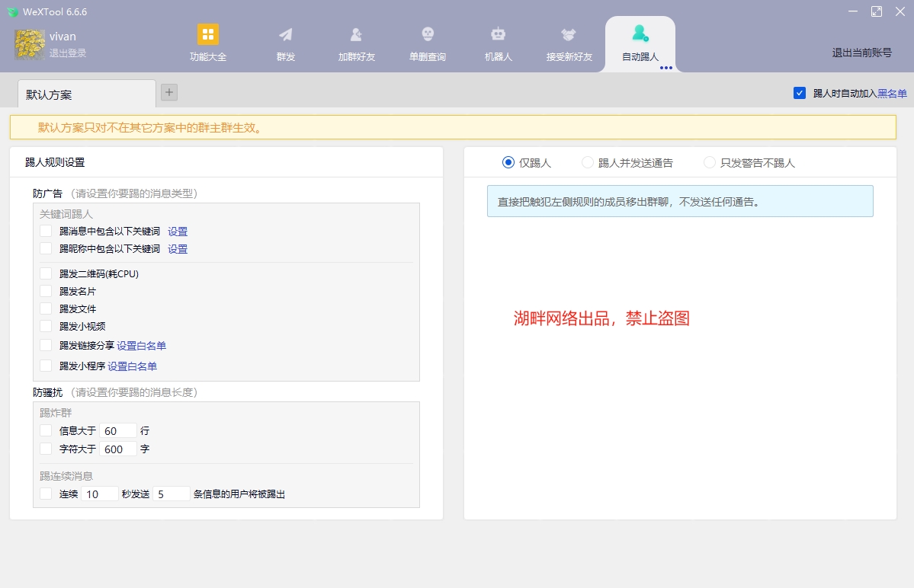The width and height of the screenshot is (914, 588).
Task: Enable 踢发二维码(耗CPU) option
Action: (x=46, y=273)
